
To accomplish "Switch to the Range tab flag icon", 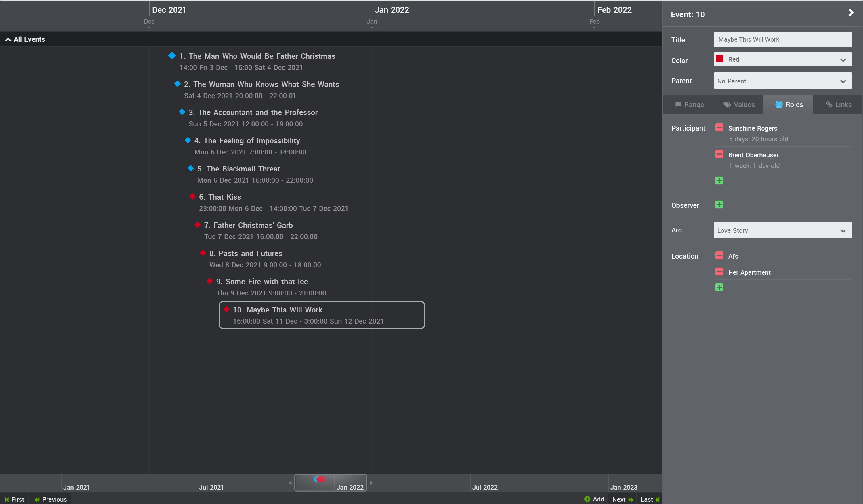I will 678,104.
